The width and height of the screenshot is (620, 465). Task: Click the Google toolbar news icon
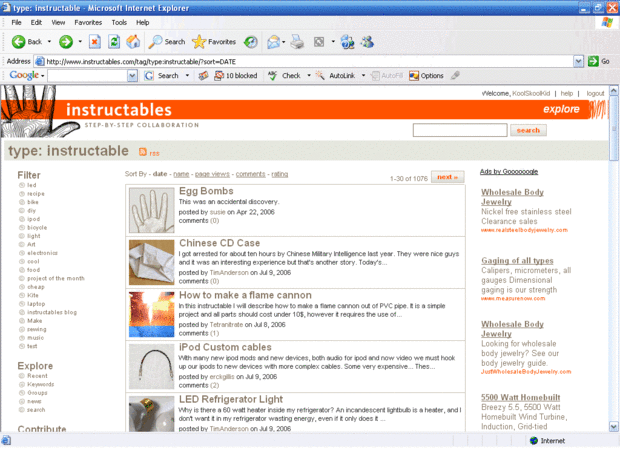point(203,76)
